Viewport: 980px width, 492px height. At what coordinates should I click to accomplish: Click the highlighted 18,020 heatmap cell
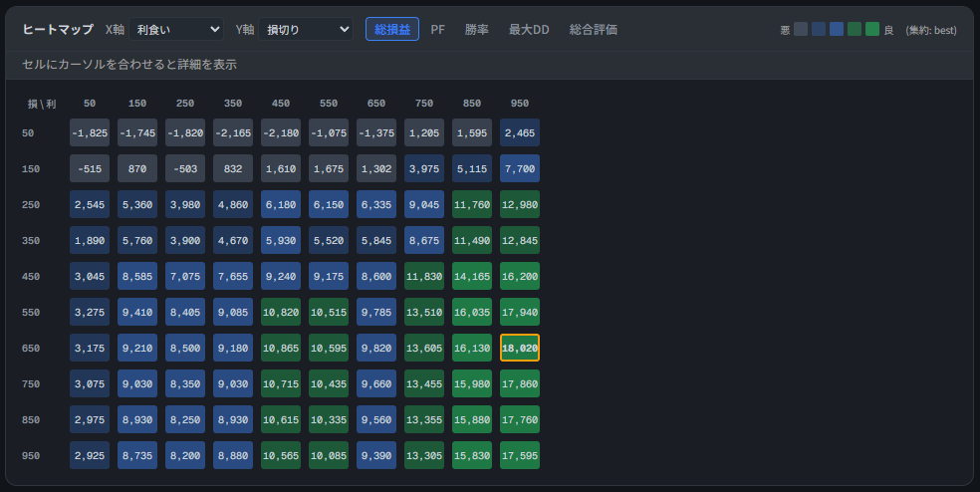click(519, 348)
